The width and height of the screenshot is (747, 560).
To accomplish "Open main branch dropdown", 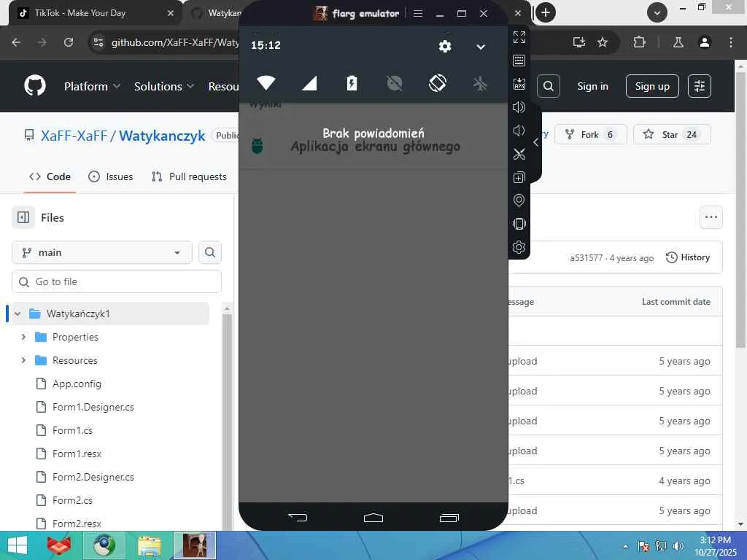I will pos(102,252).
